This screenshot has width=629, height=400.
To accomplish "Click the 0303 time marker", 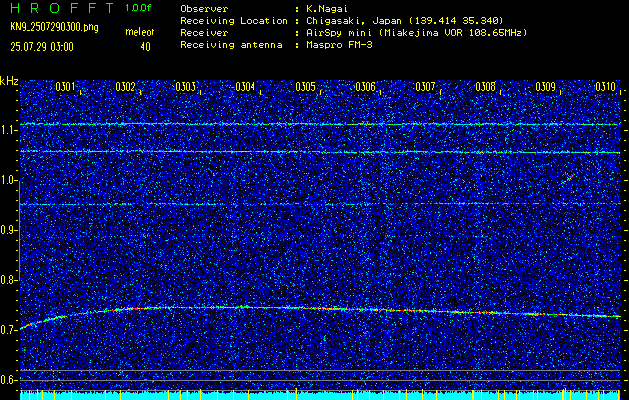I will pyautogui.click(x=185, y=87).
